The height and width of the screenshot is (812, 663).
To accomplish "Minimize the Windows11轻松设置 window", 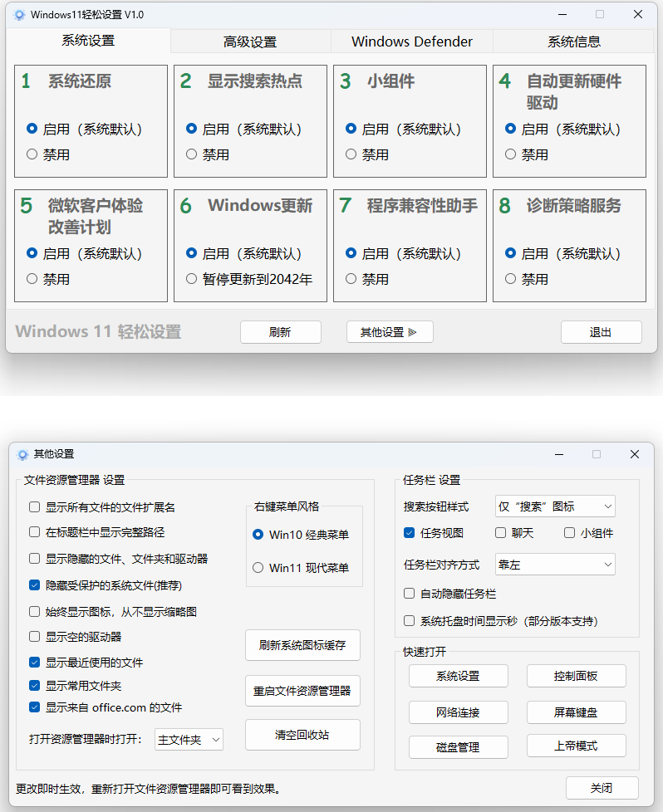I will [562, 14].
